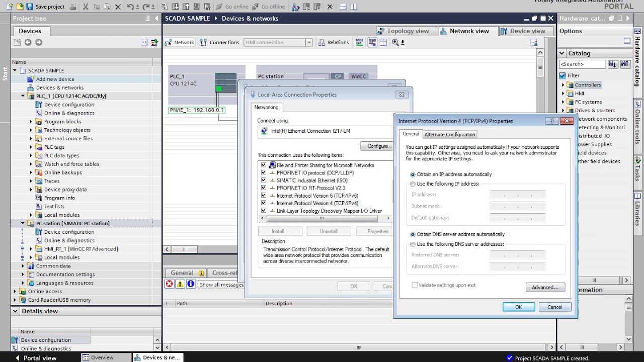Image resolution: width=644 pixels, height=362 pixels.
Task: Select Use the following IP address
Action: (x=413, y=184)
